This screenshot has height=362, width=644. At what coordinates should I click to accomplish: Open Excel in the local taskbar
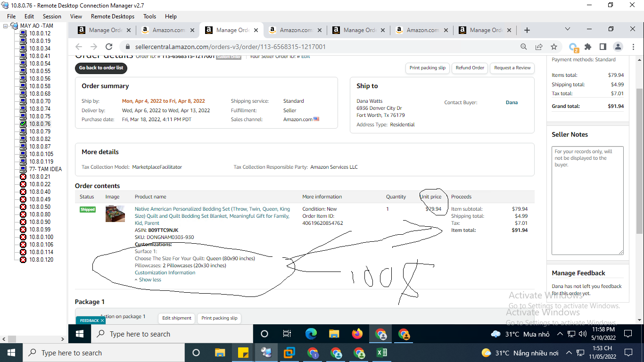(382, 353)
